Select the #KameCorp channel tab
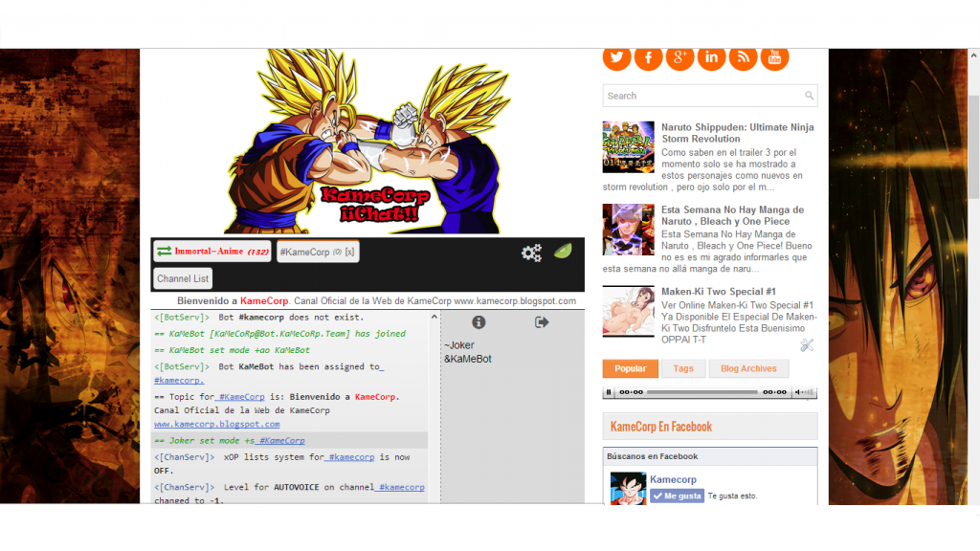The height and width of the screenshot is (551, 980). (x=318, y=252)
